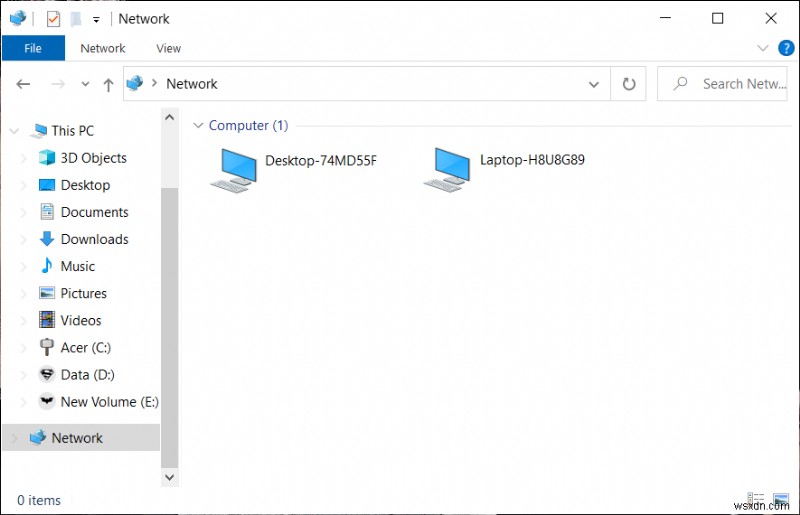Select the Network ribbon tab
This screenshot has width=800, height=515.
(103, 48)
